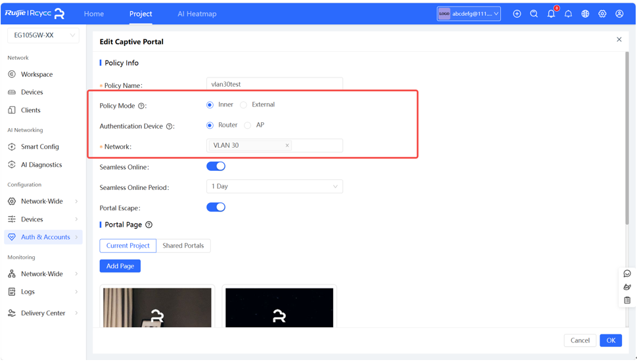
Task: Open Clients in the sidebar
Action: (30, 110)
